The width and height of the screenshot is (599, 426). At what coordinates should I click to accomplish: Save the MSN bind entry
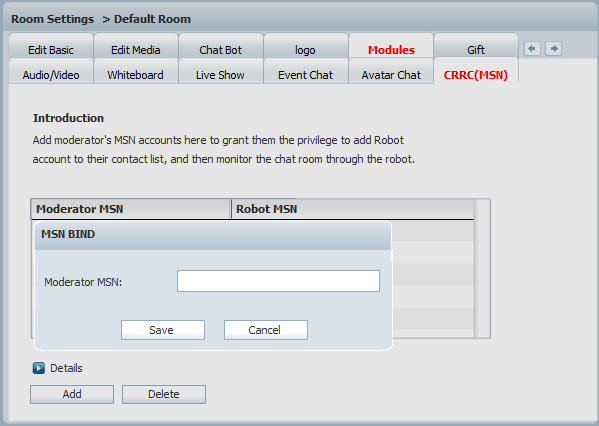163,330
